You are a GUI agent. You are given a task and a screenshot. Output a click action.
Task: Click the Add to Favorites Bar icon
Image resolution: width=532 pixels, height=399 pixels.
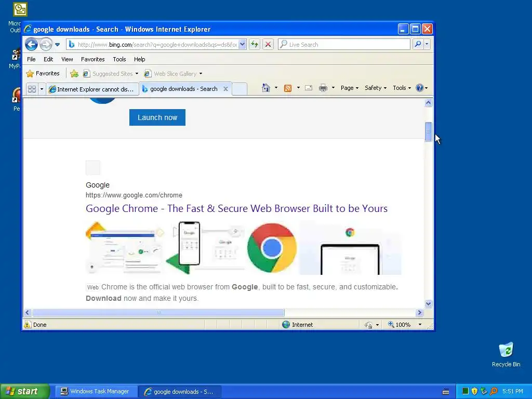(x=74, y=73)
